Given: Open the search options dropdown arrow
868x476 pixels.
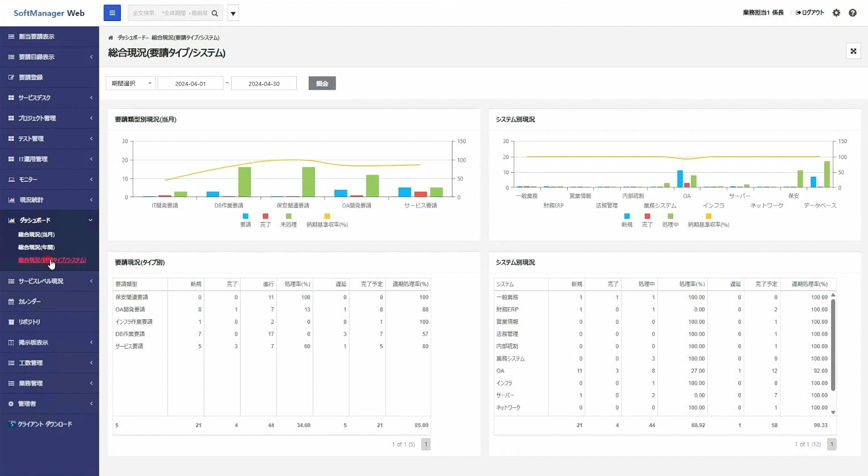Looking at the screenshot, I should click(233, 13).
